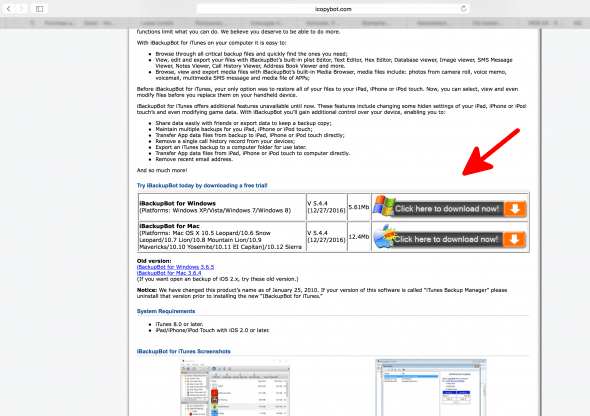Viewport: 590px width, 416px height.
Task: Click the 'Export an iTunes backup' bullet
Action: [231, 147]
